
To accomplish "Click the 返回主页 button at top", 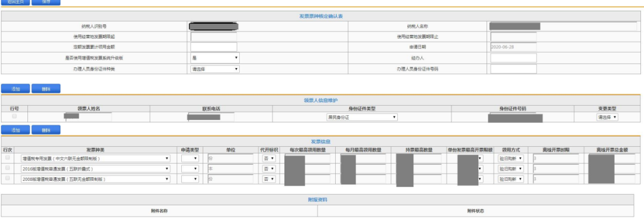I will (x=16, y=2).
